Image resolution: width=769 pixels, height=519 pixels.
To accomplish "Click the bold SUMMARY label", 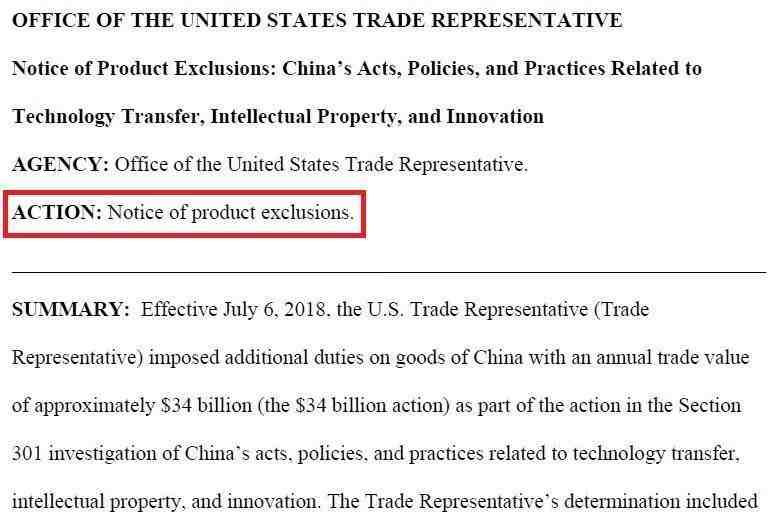I will pos(71,310).
